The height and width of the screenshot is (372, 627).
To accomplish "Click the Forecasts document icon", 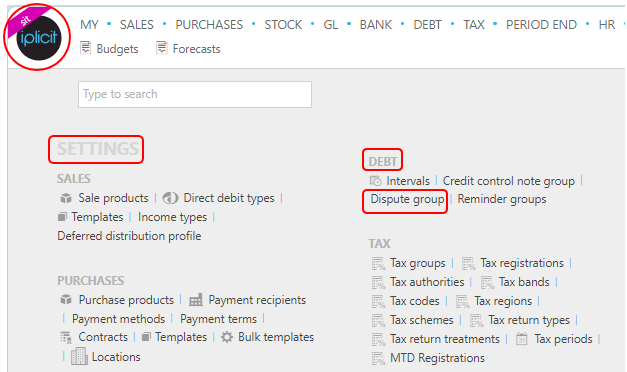I will (162, 48).
